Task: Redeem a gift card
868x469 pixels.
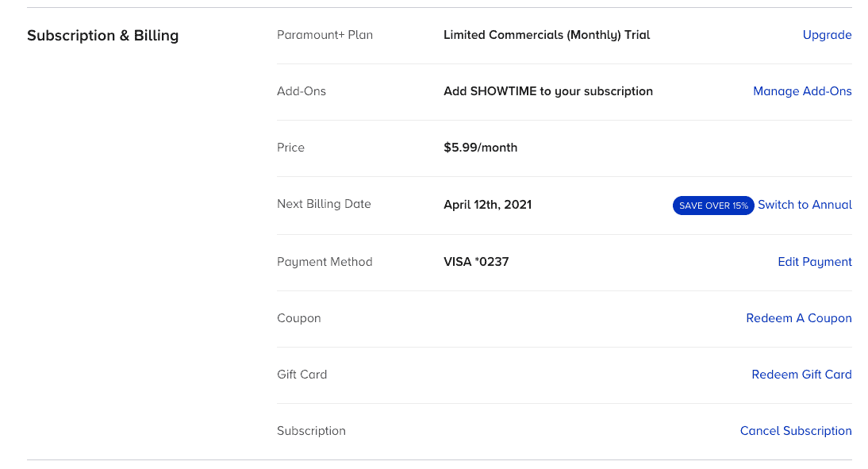Action: [x=801, y=375]
